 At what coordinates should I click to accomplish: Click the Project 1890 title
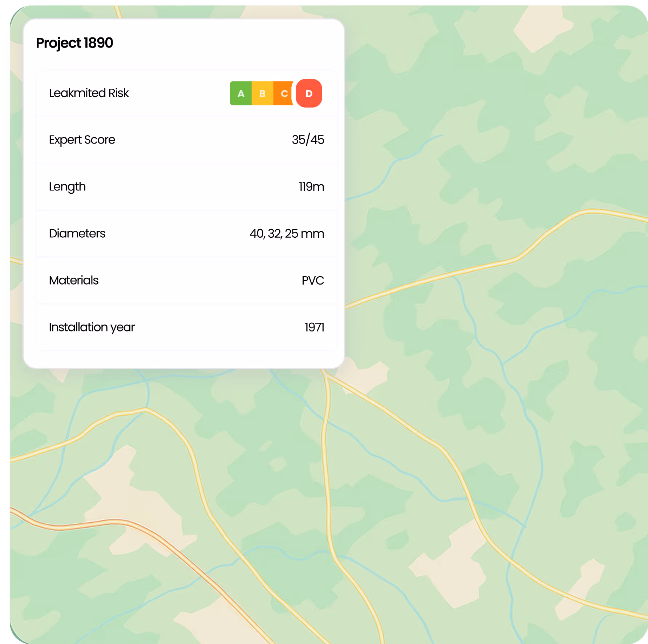tap(74, 43)
